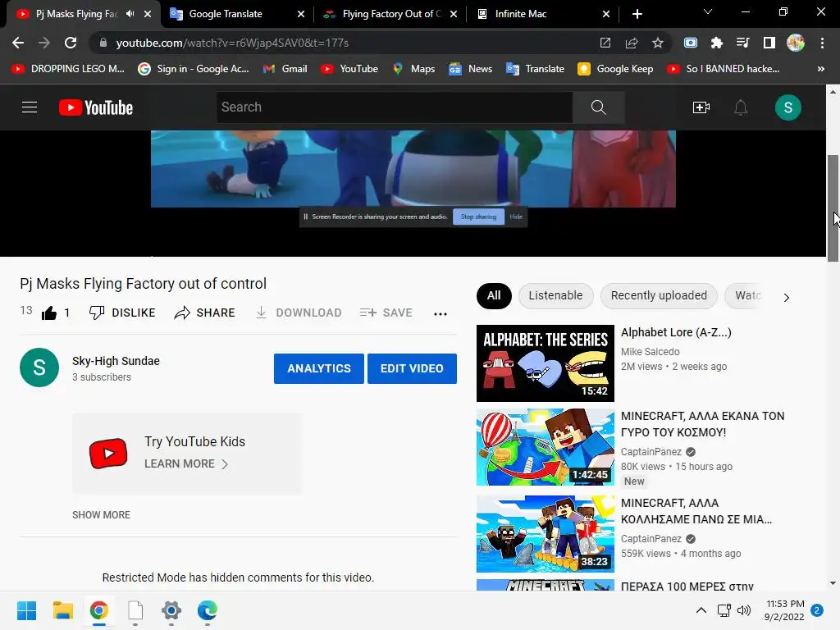
Task: Open the Alphabet Lore video thumbnail
Action: tap(546, 363)
